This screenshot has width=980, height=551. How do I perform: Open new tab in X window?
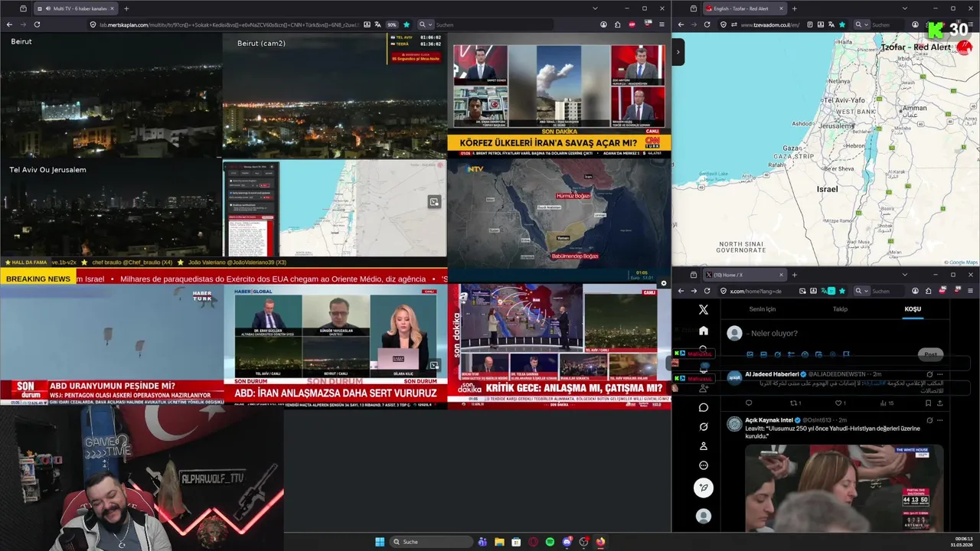[x=794, y=275]
